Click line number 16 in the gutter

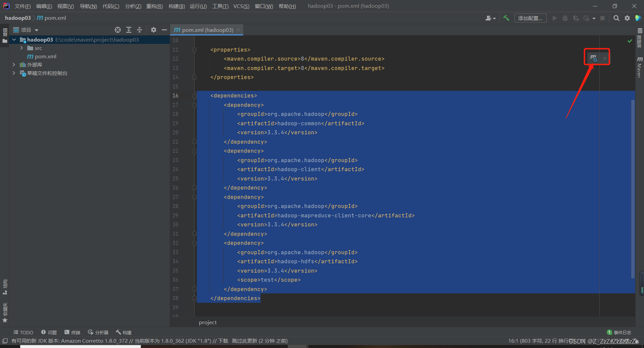(x=175, y=96)
